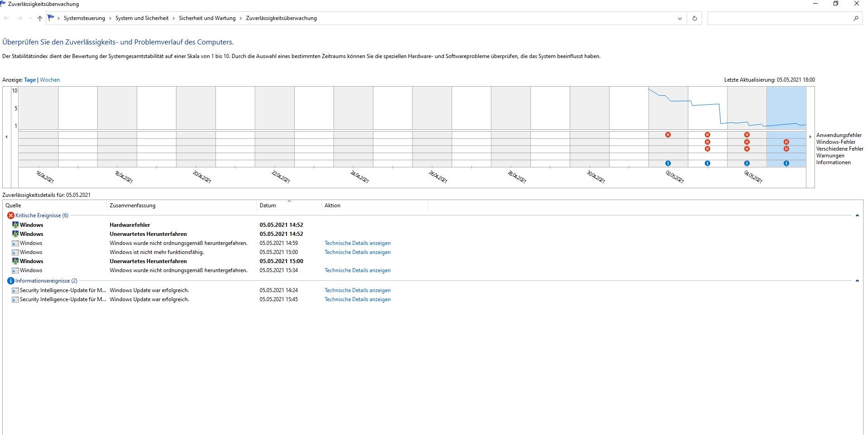Image resolution: width=868 pixels, height=435 pixels.
Task: Click the red critical events group icon
Action: point(11,215)
